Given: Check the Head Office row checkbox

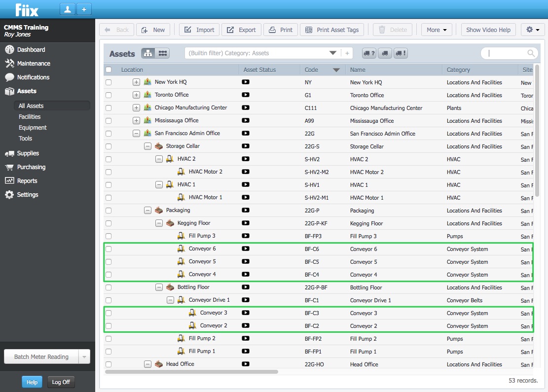Looking at the screenshot, I should 109,364.
